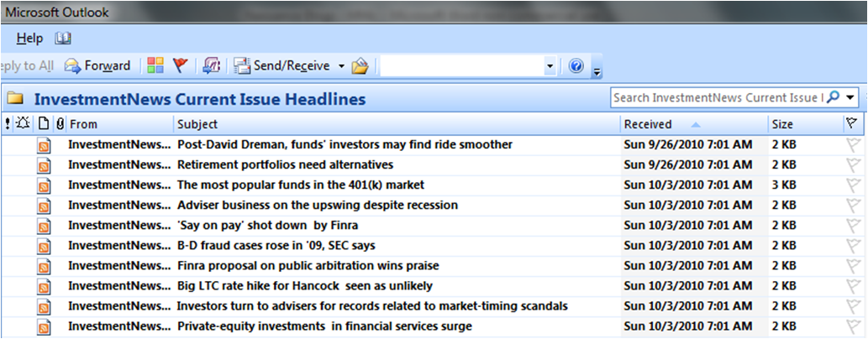Select the 'Say on pay' shot down message
The width and height of the screenshot is (868, 339).
(432, 226)
